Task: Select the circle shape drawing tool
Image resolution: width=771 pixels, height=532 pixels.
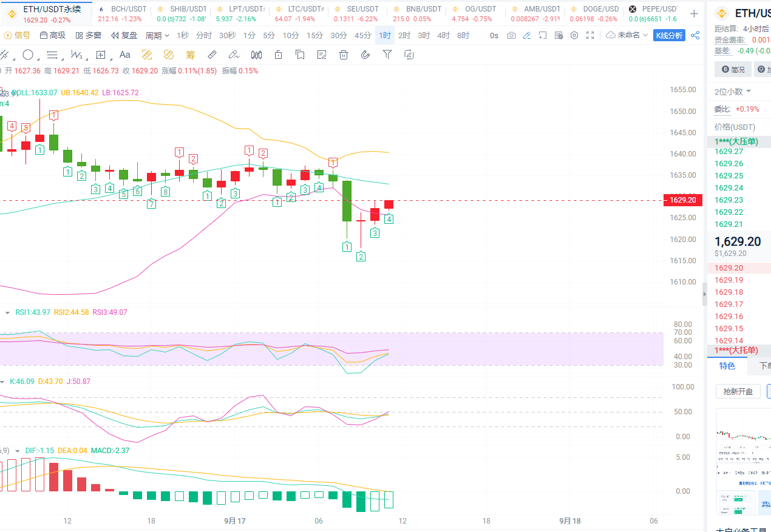Action: (28, 55)
